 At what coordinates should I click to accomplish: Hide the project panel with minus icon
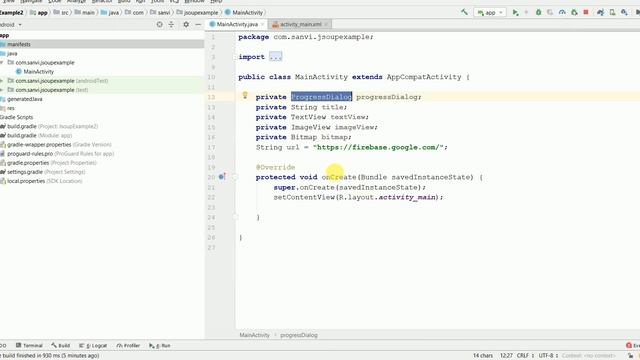(198, 24)
